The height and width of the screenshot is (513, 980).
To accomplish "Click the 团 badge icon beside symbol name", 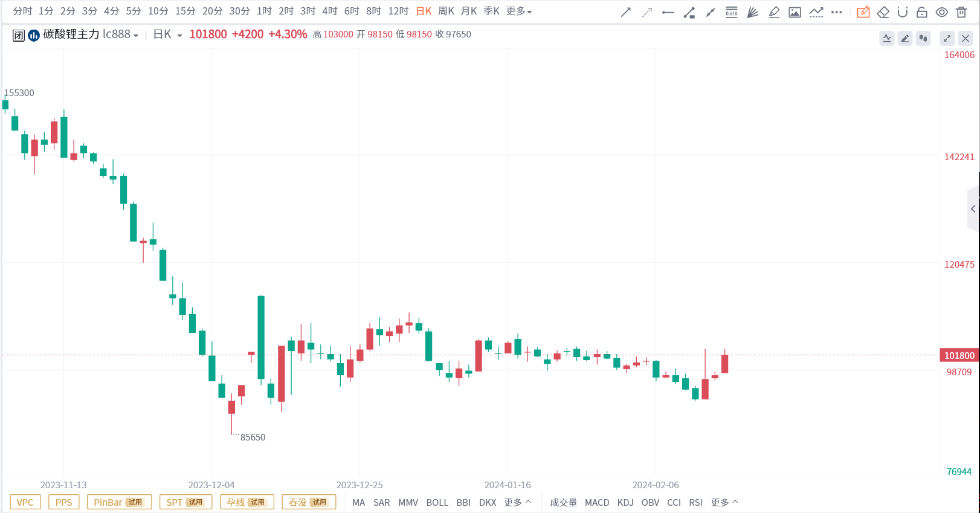I will point(19,35).
